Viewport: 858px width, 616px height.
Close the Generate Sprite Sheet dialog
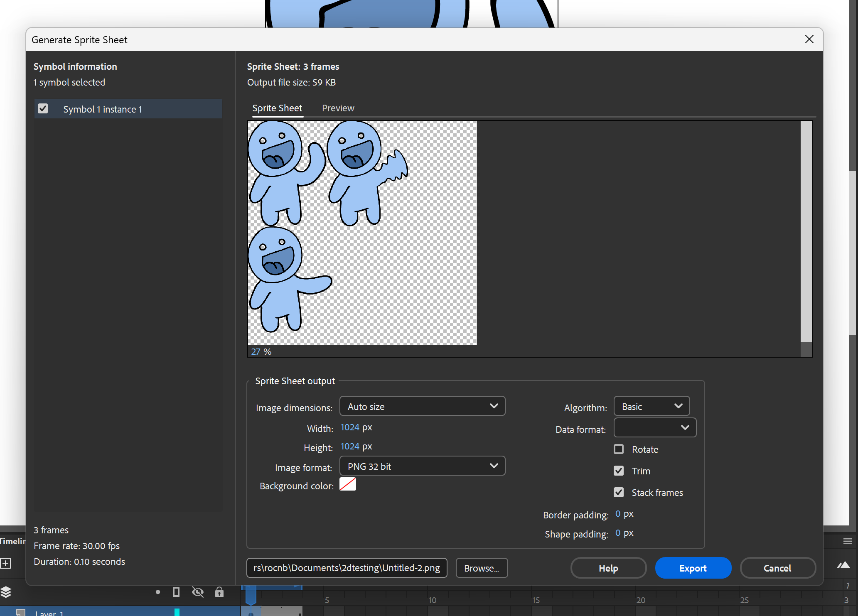coord(809,39)
